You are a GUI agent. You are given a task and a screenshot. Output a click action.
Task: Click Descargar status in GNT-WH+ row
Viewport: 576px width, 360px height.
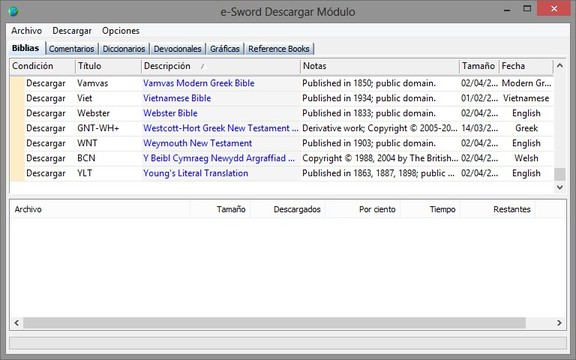(x=46, y=129)
